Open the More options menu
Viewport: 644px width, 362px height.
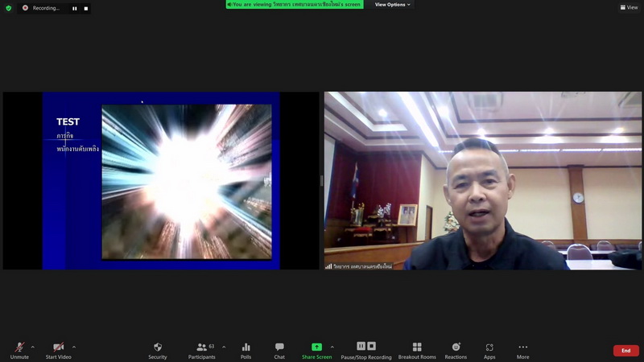[523, 348]
